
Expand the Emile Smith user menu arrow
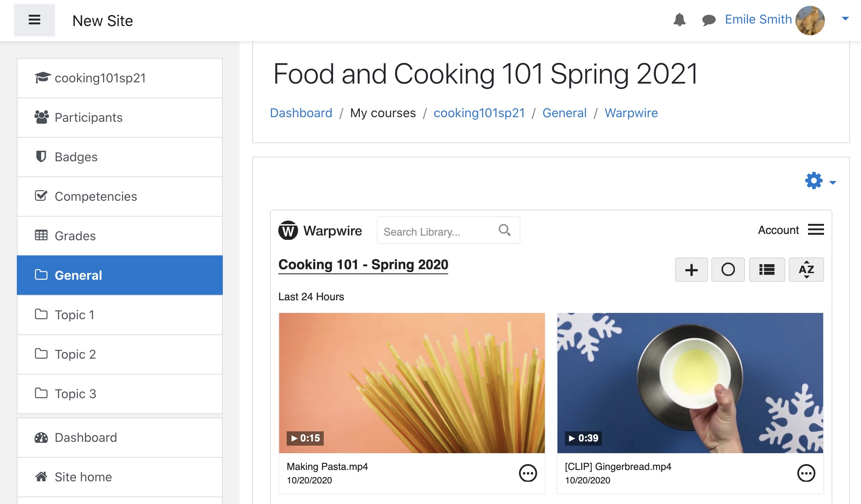[x=845, y=18]
